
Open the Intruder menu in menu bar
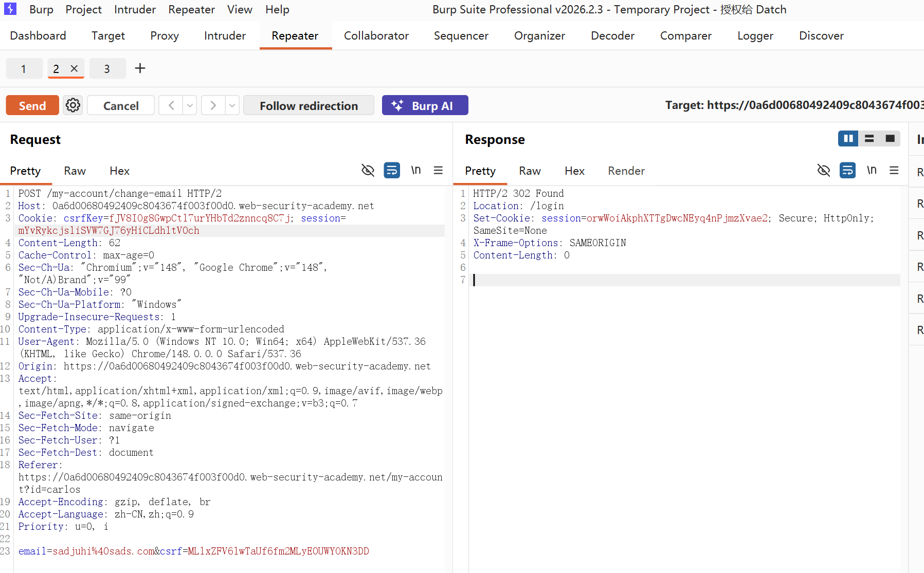click(x=135, y=9)
